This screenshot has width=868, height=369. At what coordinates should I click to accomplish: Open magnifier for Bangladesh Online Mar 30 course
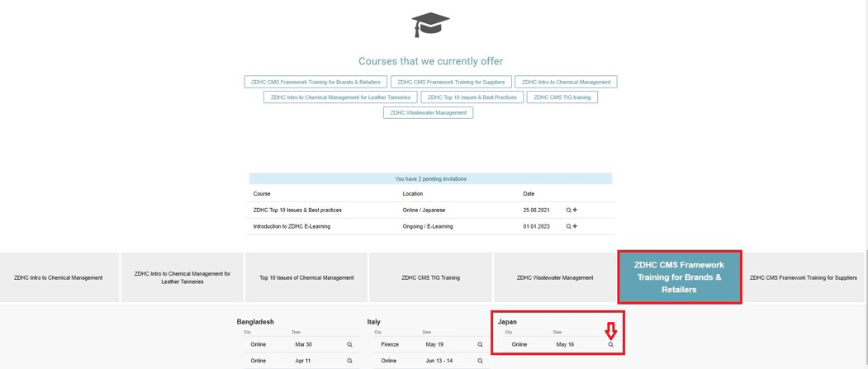[x=349, y=344]
